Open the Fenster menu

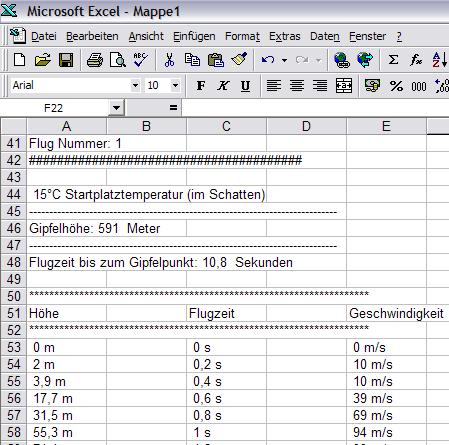tap(368, 36)
